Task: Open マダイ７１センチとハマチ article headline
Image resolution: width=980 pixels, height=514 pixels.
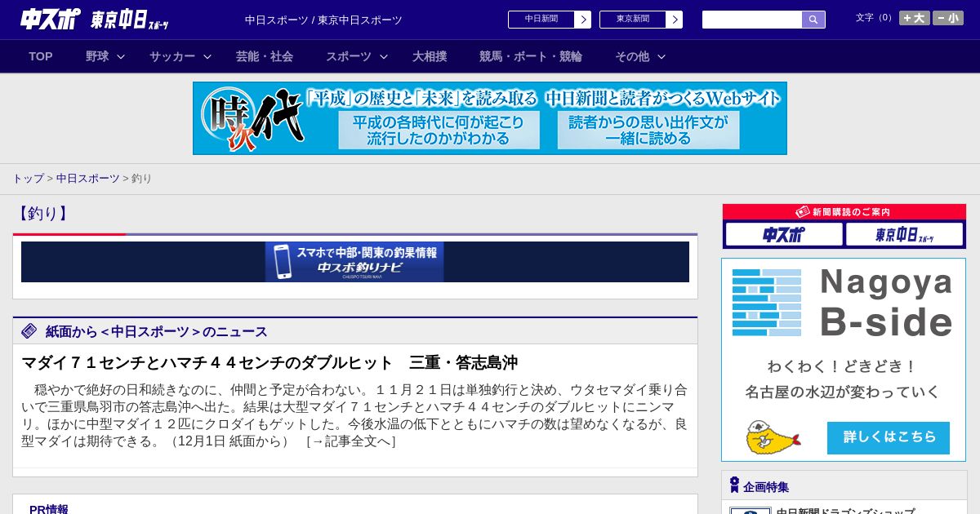Action: click(x=269, y=362)
